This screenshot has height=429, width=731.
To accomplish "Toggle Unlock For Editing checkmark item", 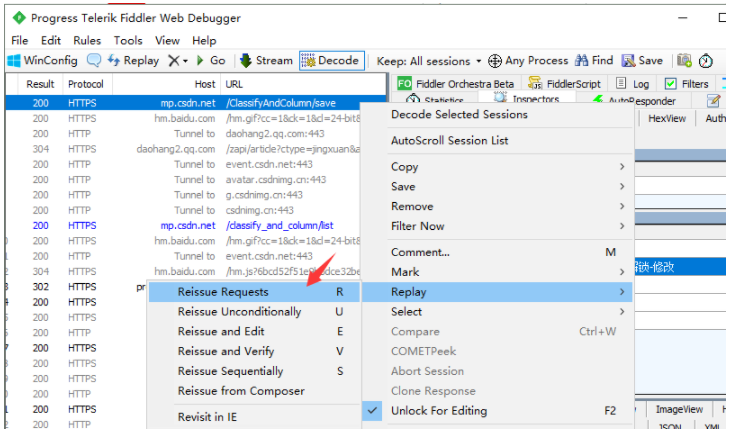I will (x=497, y=410).
